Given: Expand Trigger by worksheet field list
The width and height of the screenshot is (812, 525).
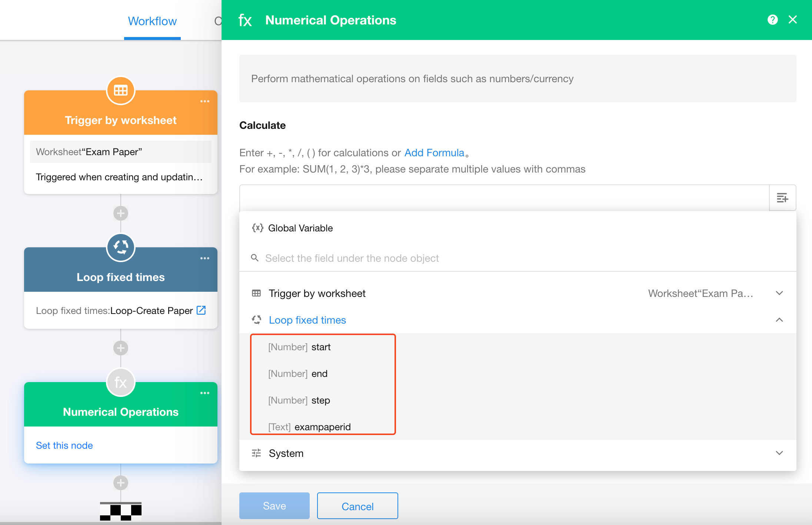Looking at the screenshot, I should pyautogui.click(x=779, y=293).
